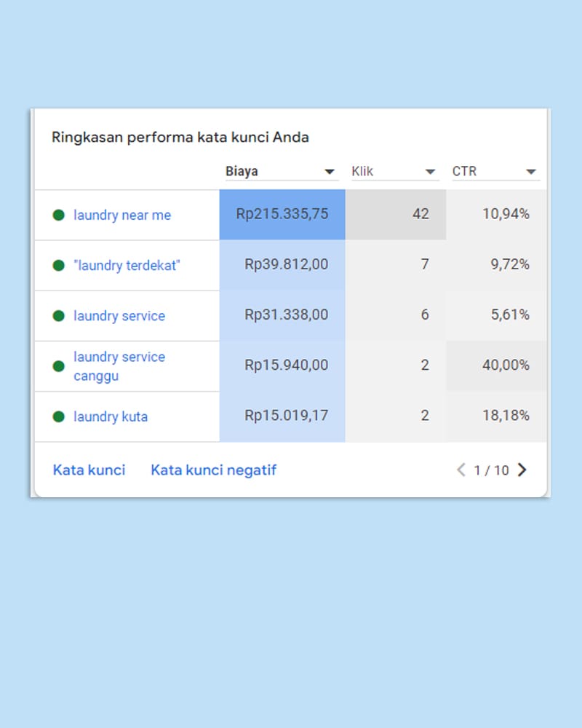The width and height of the screenshot is (582, 728).
Task: Click green status dot beside laundry kuta
Action: (59, 417)
